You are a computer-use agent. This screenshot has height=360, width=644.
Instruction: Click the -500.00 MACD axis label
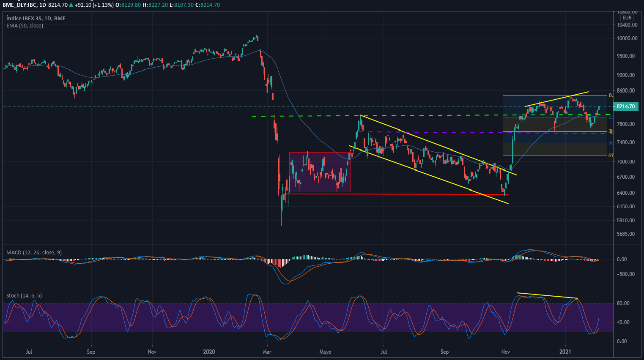tap(626, 274)
